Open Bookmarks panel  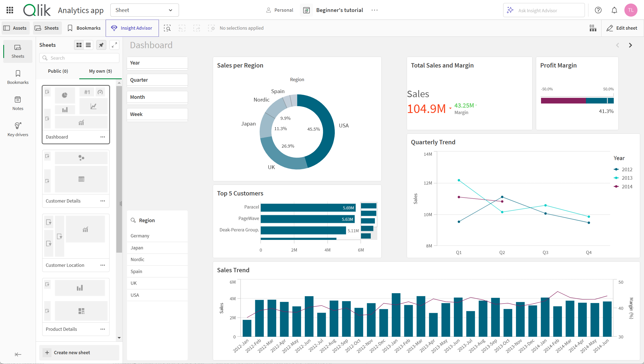coord(18,77)
